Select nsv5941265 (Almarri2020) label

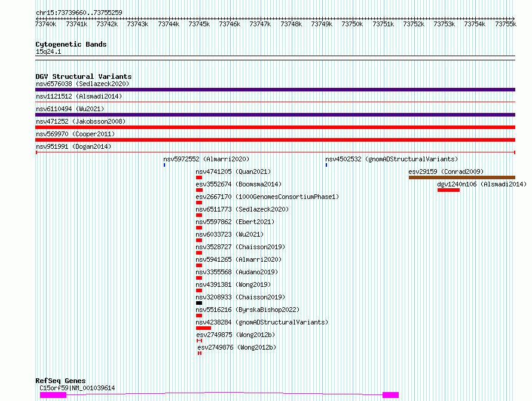pos(239,259)
